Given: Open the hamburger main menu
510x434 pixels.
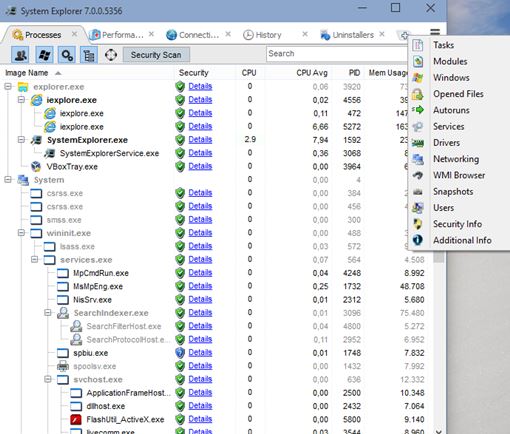Looking at the screenshot, I should (435, 33).
